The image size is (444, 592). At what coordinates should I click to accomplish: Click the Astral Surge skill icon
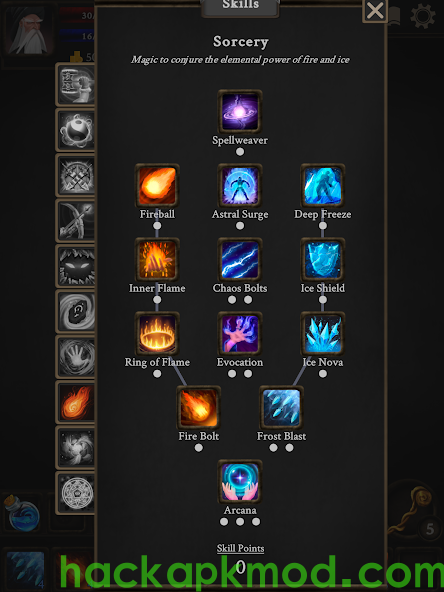[240, 186]
